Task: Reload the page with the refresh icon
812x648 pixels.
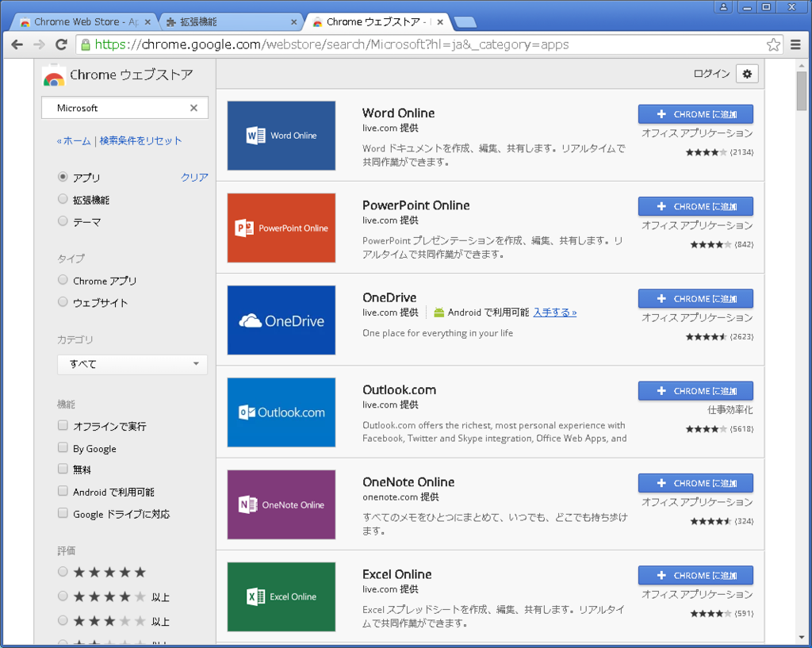Action: point(61,44)
